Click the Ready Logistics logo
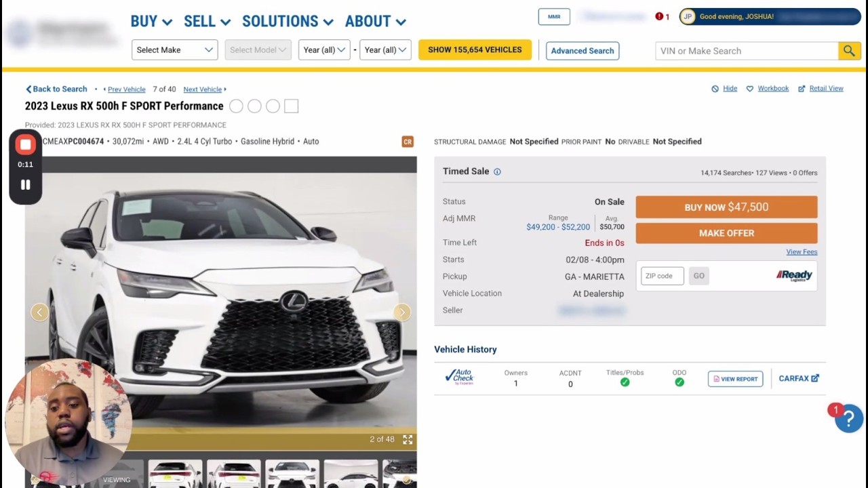The height and width of the screenshot is (488, 868). pos(794,276)
